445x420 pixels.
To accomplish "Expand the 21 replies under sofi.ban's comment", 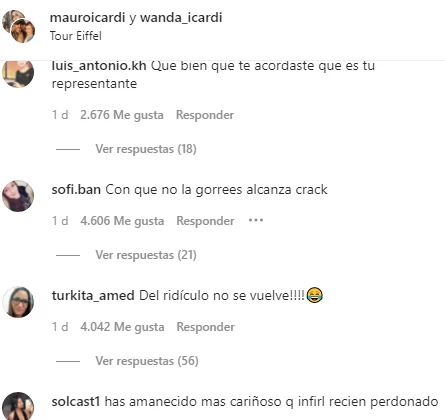I will 146,255.
